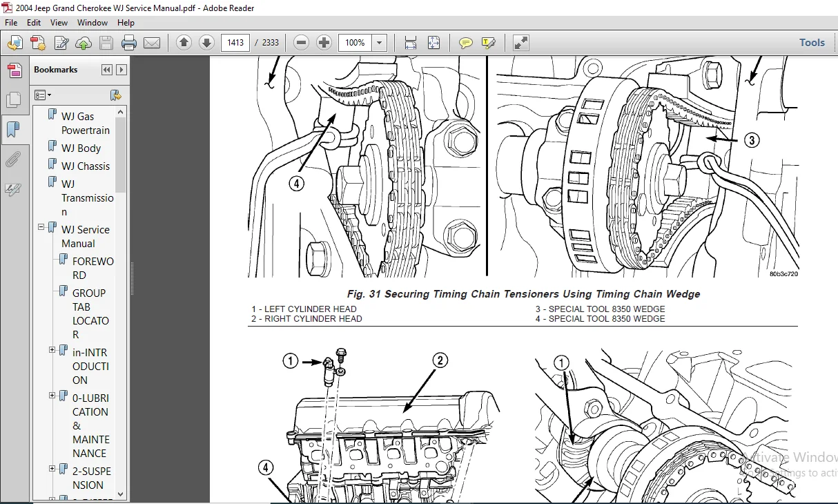Select the Fit Width scrolling icon
Image resolution: width=838 pixels, height=504 pixels.
coord(411,43)
